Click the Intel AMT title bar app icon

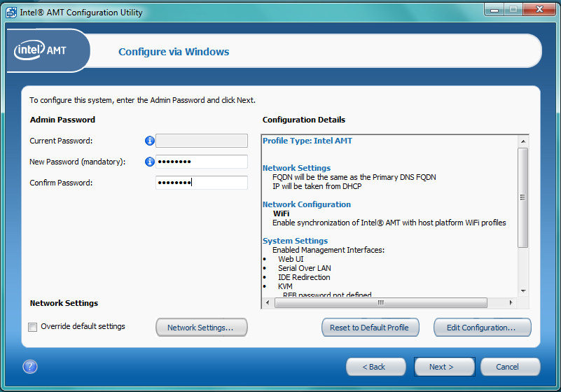[x=11, y=13]
